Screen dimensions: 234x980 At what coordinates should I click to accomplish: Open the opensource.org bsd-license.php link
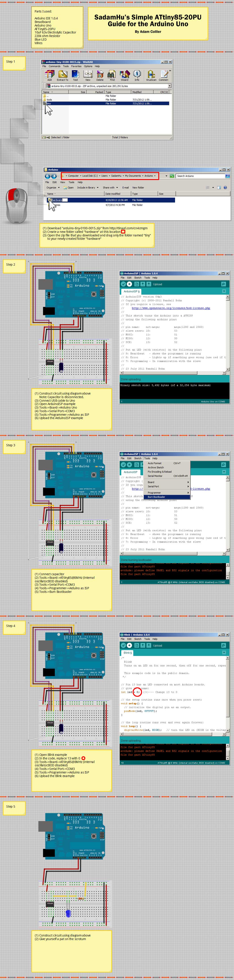pyautogui.click(x=171, y=308)
